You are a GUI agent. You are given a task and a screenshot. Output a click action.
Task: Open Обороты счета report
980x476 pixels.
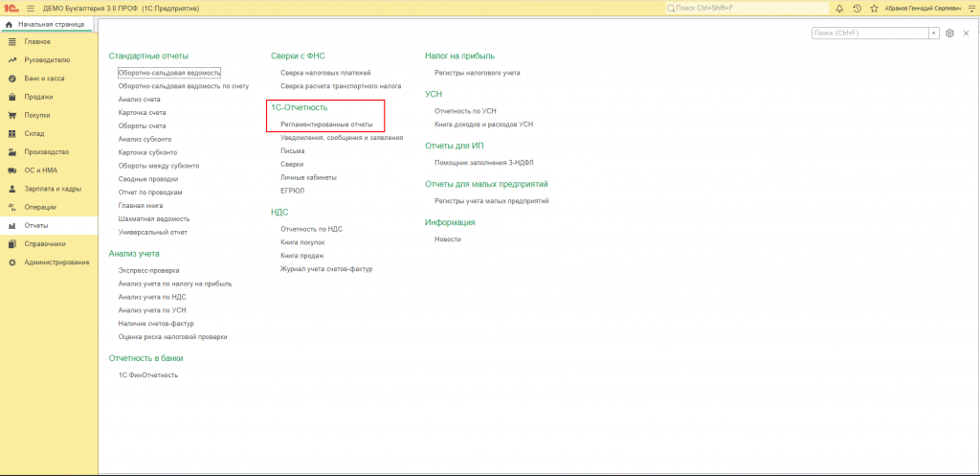(x=142, y=125)
